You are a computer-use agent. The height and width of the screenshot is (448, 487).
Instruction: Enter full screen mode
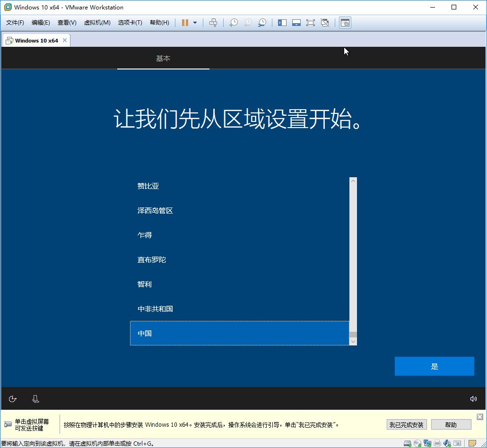(x=310, y=22)
